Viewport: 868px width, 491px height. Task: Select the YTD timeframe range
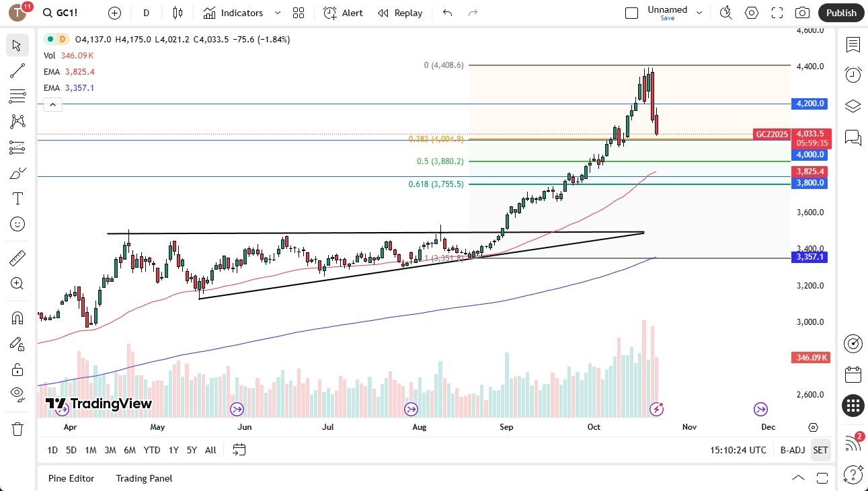152,450
